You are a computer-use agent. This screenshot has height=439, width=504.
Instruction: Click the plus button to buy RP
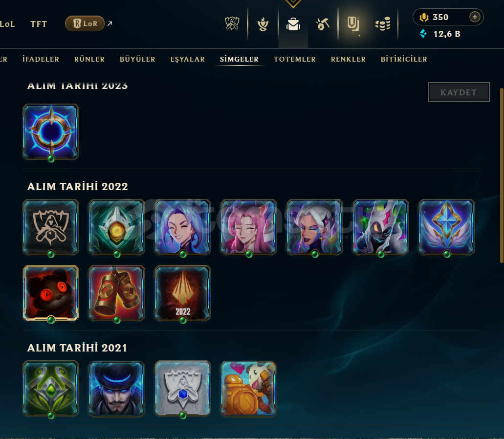click(x=475, y=17)
